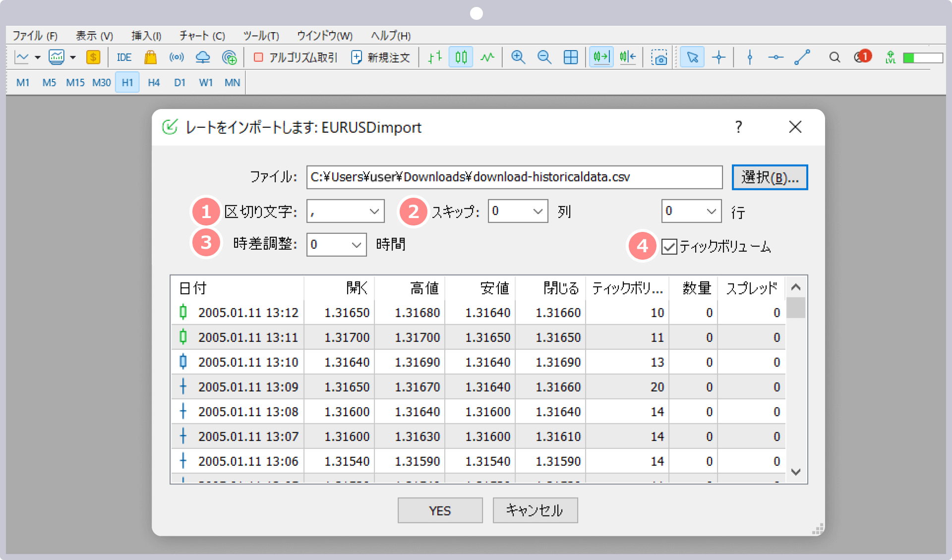
Task: Select MN timeframe
Action: pyautogui.click(x=232, y=82)
